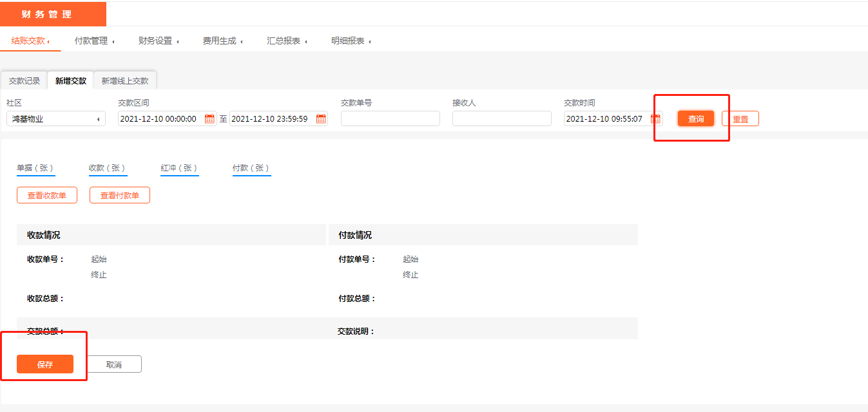Focus the 交款单号 input field
Viewport: 868px width, 412px height.
coord(391,118)
